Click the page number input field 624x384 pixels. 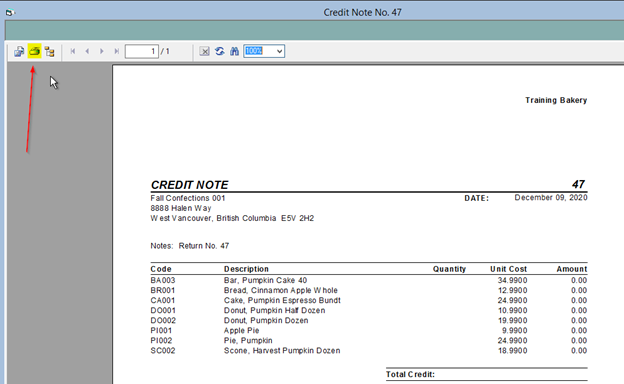(x=142, y=51)
